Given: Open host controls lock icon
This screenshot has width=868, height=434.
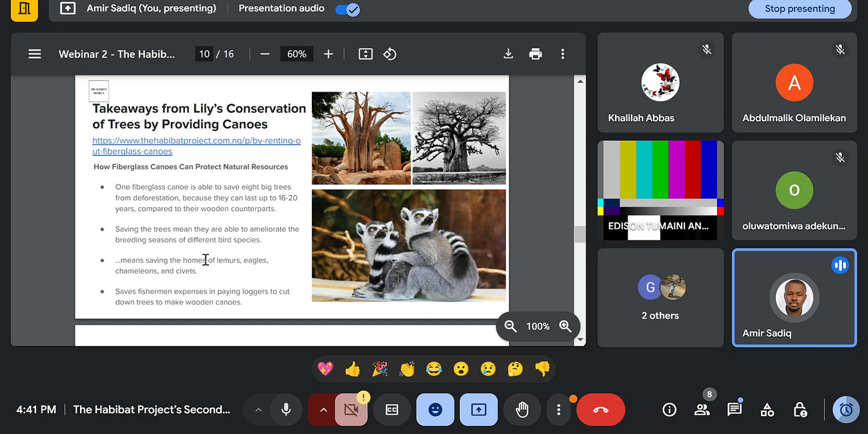Looking at the screenshot, I should (x=800, y=410).
